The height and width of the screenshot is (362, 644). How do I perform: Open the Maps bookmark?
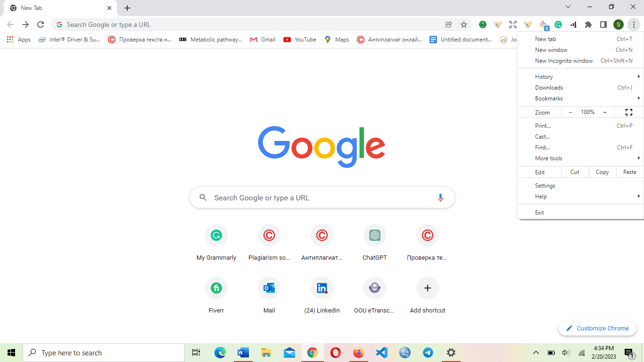337,40
